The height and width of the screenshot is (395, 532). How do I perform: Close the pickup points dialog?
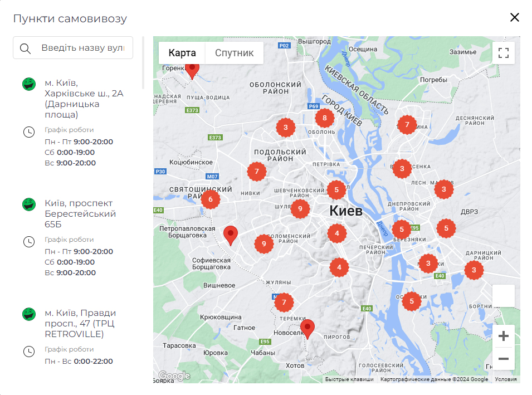514,17
